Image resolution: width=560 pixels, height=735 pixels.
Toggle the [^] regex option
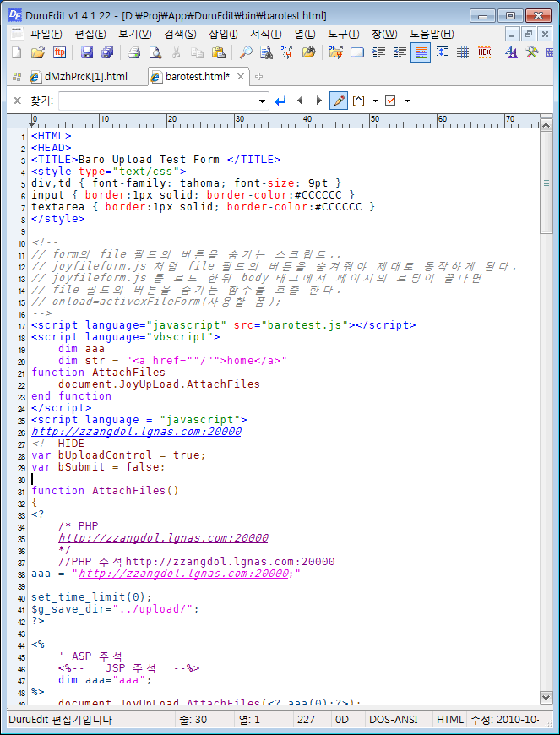[x=358, y=101]
